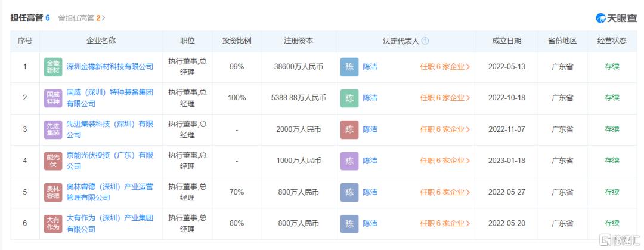Click the 先进集装 company logo icon
The height and width of the screenshot is (250, 644).
click(53, 129)
